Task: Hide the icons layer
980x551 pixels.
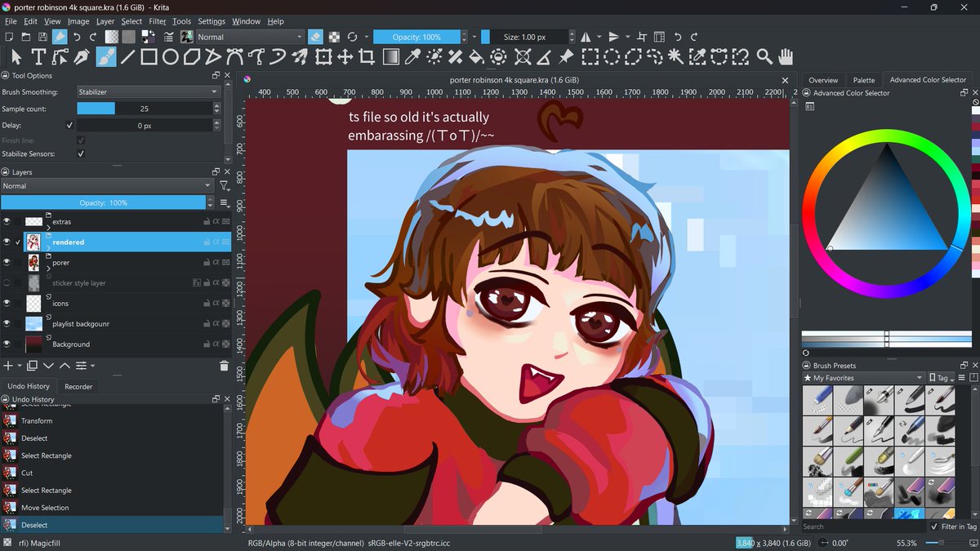Action: 7,303
